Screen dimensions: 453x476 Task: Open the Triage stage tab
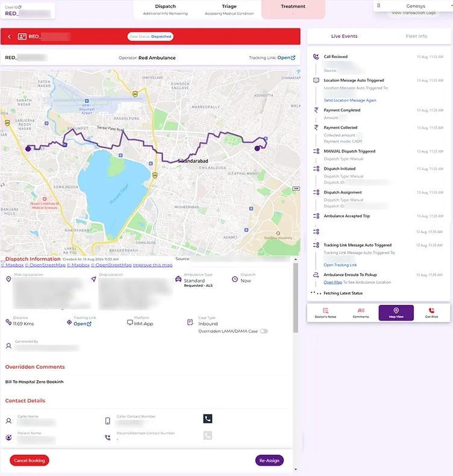point(229,10)
